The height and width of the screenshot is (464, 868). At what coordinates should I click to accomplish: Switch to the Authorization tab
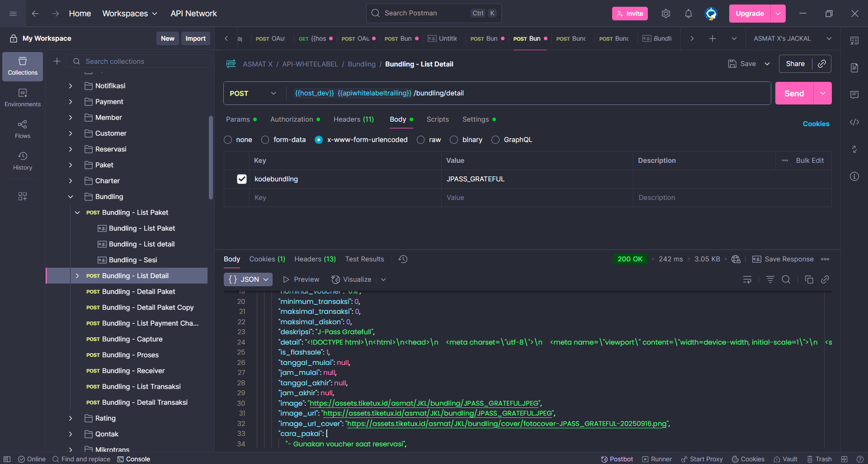(292, 119)
